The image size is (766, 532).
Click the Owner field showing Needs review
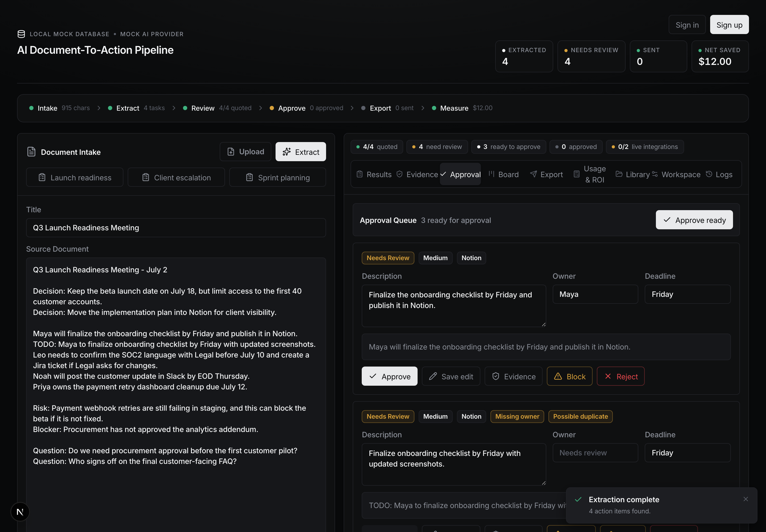pos(595,453)
